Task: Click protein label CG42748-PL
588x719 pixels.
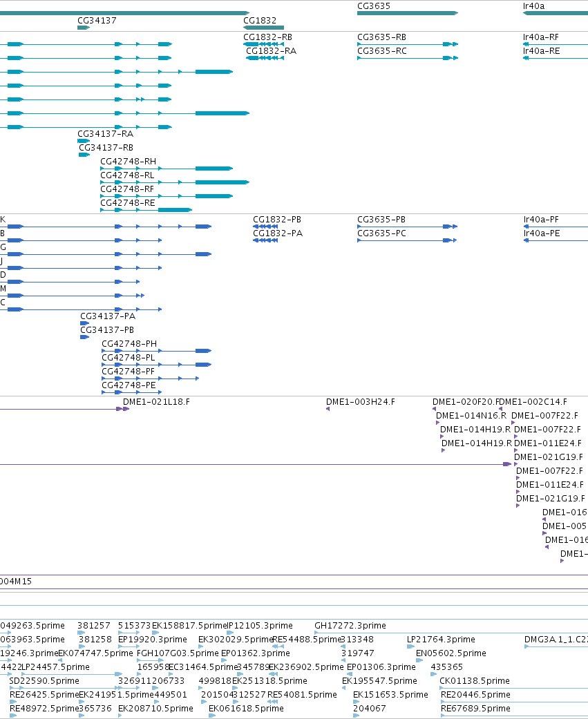Action: pyautogui.click(x=129, y=358)
